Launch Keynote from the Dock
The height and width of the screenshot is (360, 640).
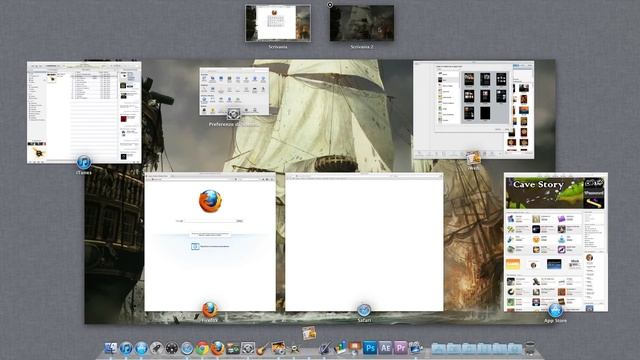coord(355,348)
